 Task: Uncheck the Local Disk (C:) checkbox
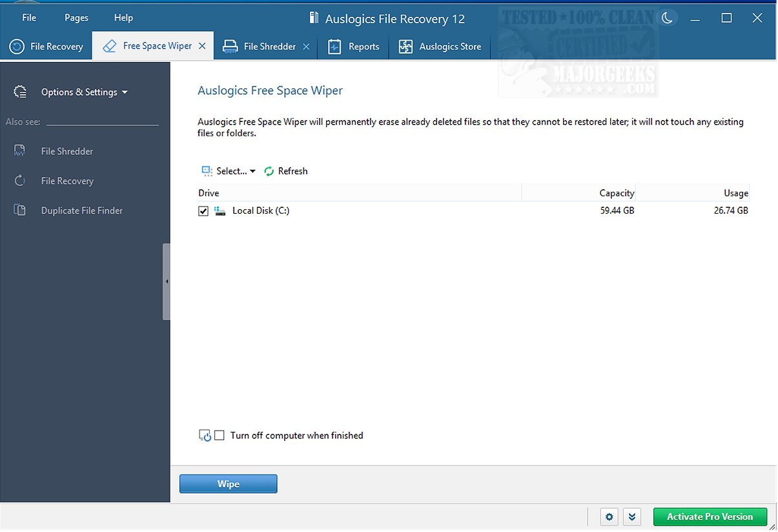(203, 211)
